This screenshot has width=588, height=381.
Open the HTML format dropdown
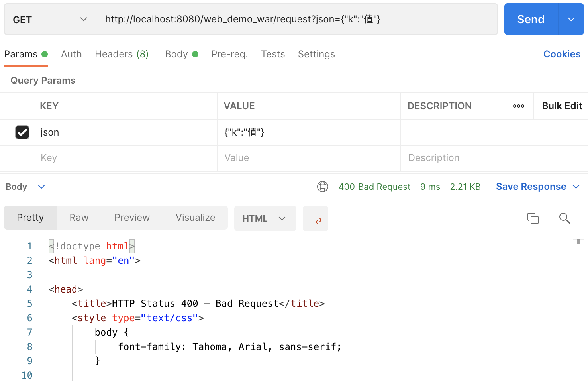(x=265, y=218)
